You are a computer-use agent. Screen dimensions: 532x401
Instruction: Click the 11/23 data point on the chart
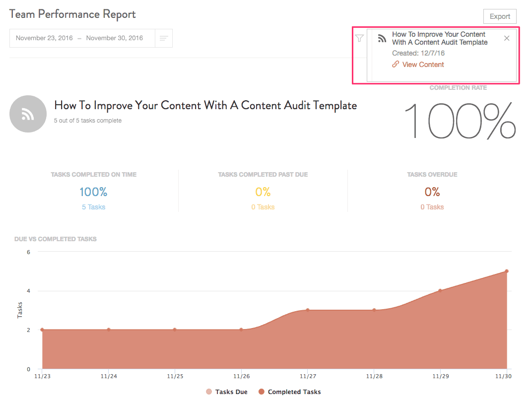[x=42, y=330]
